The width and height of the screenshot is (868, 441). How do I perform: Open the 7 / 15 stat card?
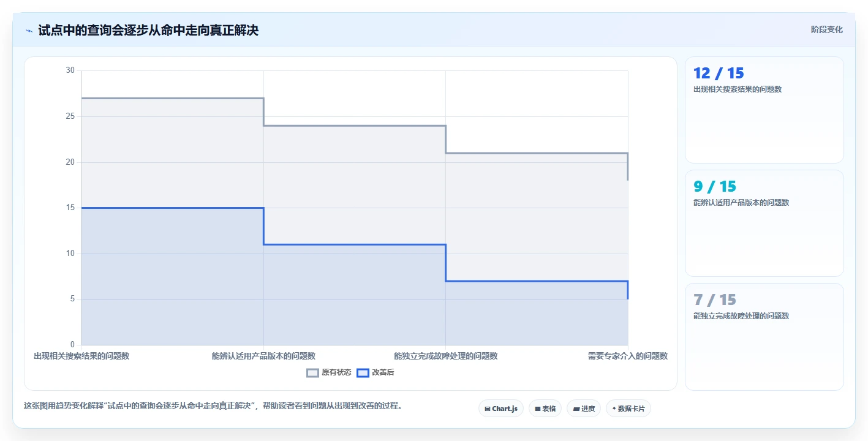coord(764,337)
